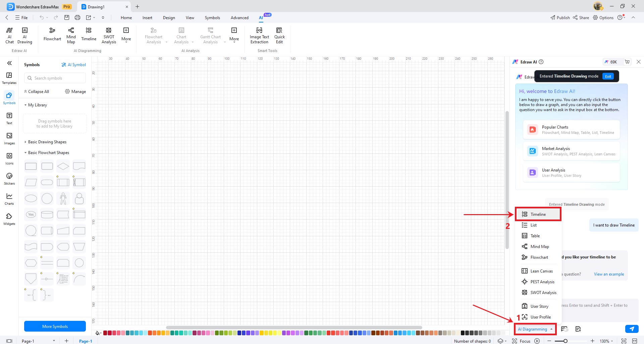Expand the More dropdown in AI Diagramming group
Screen dimensions: 644x344
[126, 35]
